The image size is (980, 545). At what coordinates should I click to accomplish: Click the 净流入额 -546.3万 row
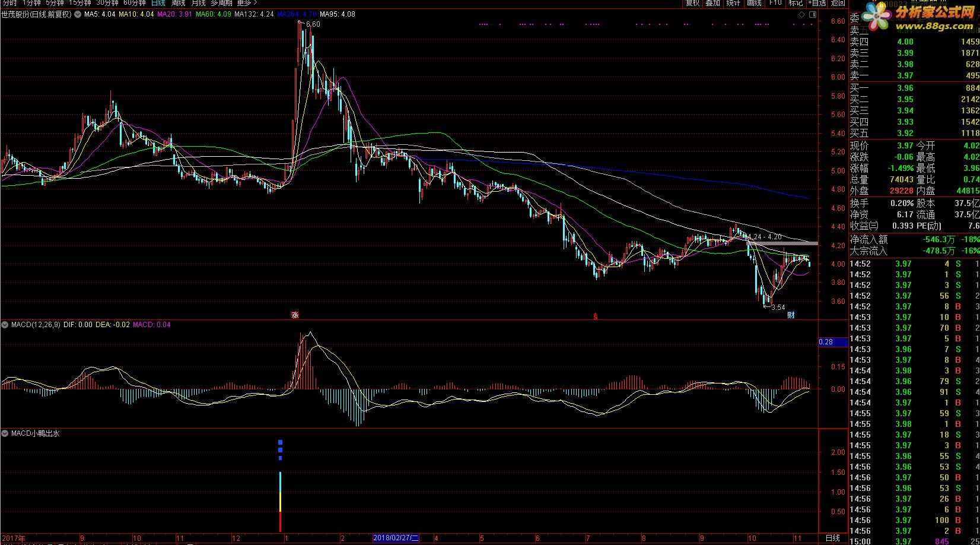(x=914, y=239)
